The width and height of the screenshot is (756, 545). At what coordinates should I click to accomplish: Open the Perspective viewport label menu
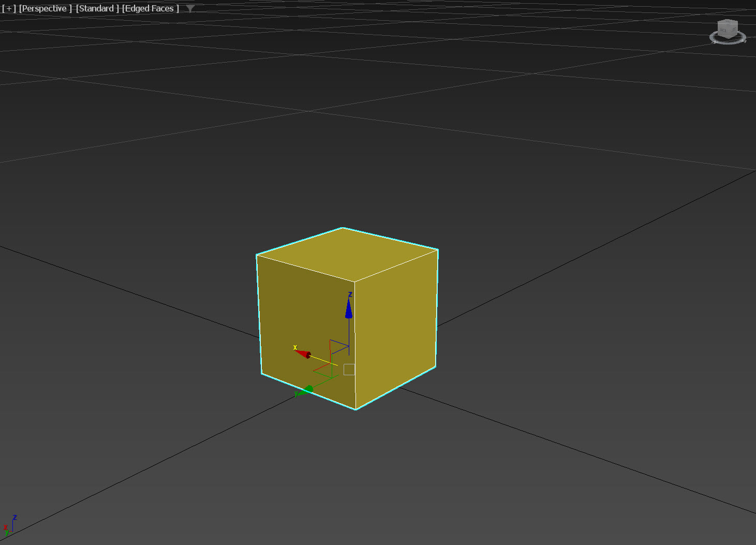pos(46,8)
